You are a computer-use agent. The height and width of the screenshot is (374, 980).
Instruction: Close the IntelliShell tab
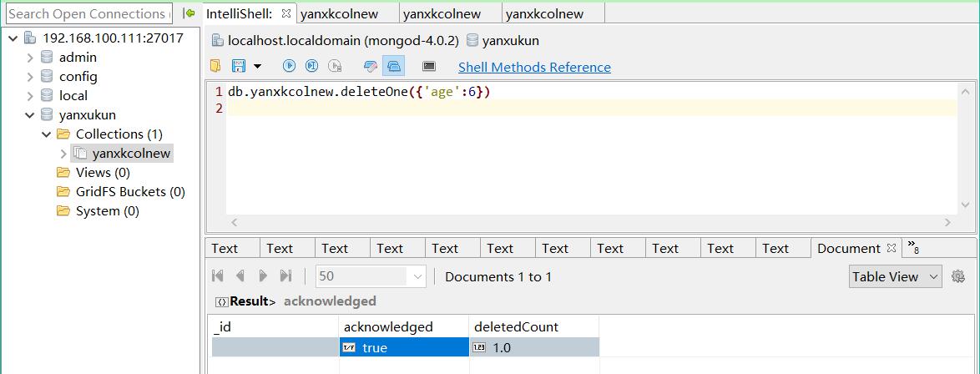[286, 13]
